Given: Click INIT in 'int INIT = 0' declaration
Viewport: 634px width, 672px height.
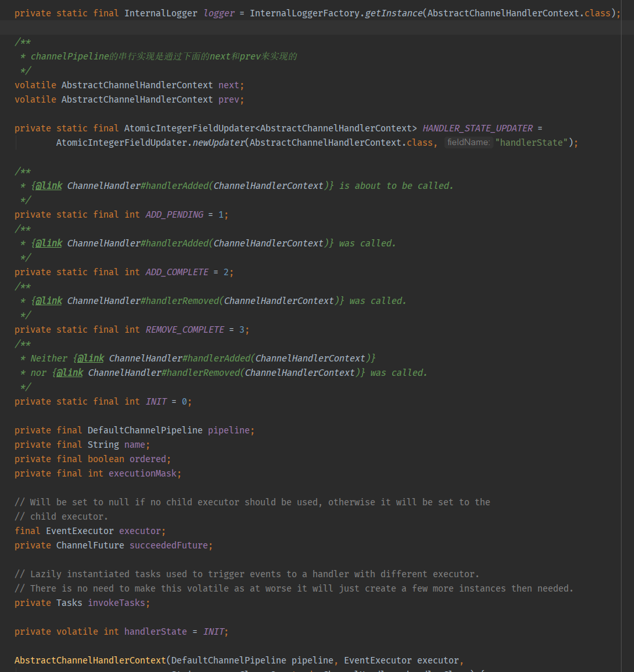Looking at the screenshot, I should (156, 401).
